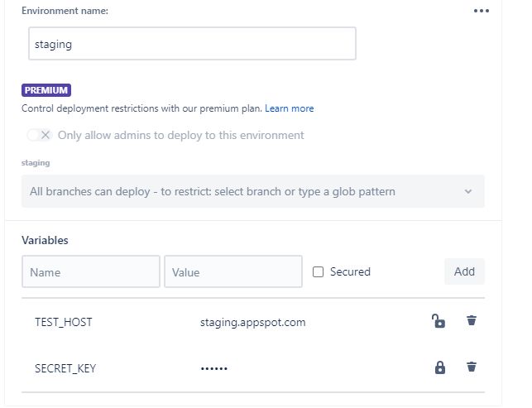Select the SECRET_KEY variable name
Viewport: 532px width, 408px height.
[65, 368]
